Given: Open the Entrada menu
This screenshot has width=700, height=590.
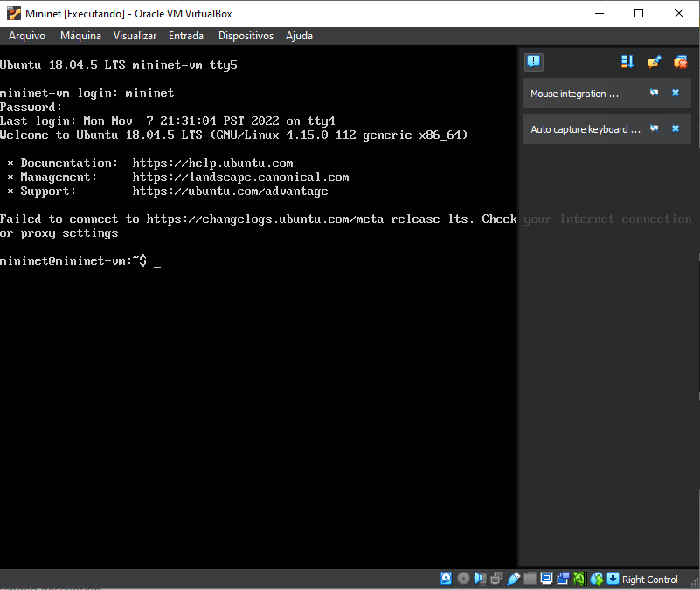Looking at the screenshot, I should point(186,36).
